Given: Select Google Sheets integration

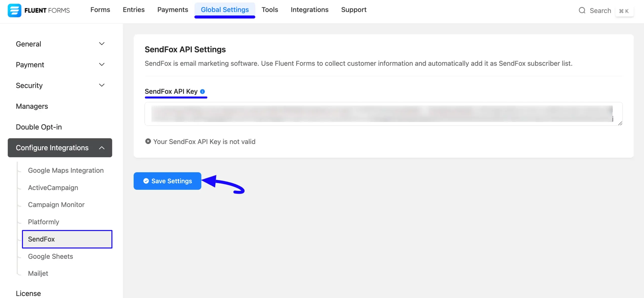Looking at the screenshot, I should (50, 256).
